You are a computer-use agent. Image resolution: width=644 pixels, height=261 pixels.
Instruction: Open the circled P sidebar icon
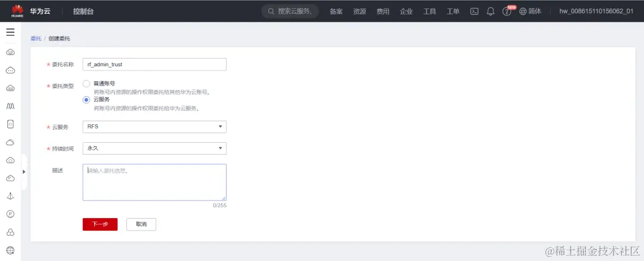[x=11, y=214]
